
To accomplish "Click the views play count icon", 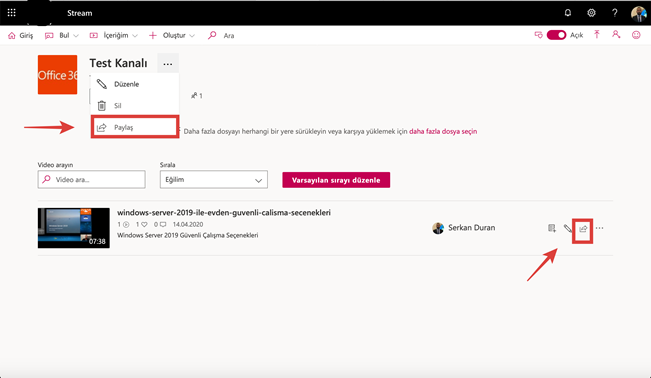I will pos(126,224).
